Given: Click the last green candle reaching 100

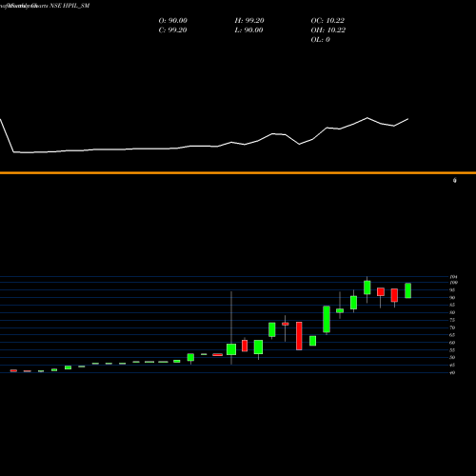Looking at the screenshot, I should click(408, 290).
